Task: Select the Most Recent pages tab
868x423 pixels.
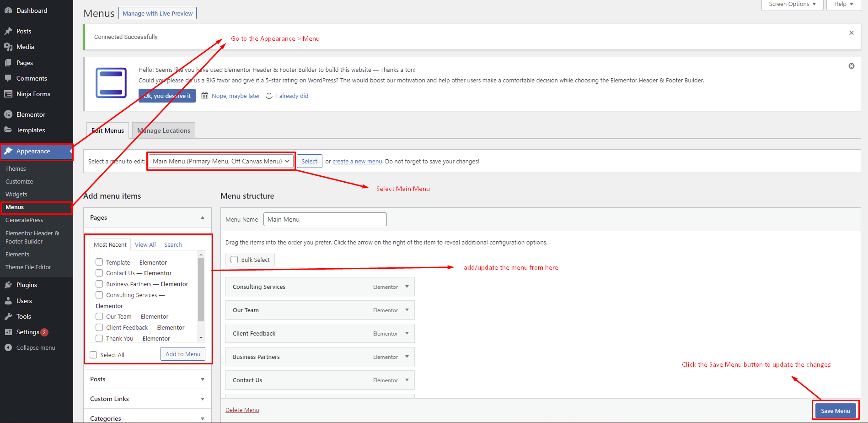Action: point(110,244)
